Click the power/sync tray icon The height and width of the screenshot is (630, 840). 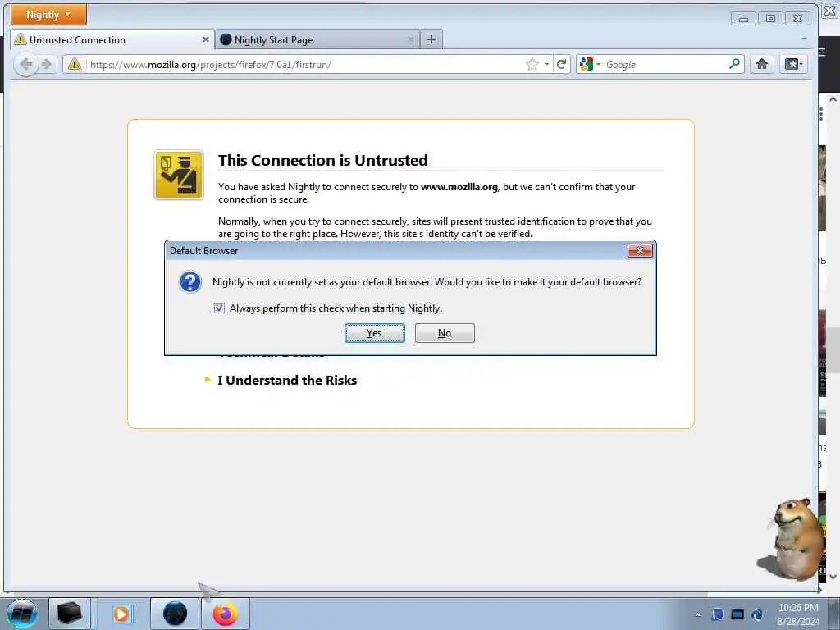[757, 614]
